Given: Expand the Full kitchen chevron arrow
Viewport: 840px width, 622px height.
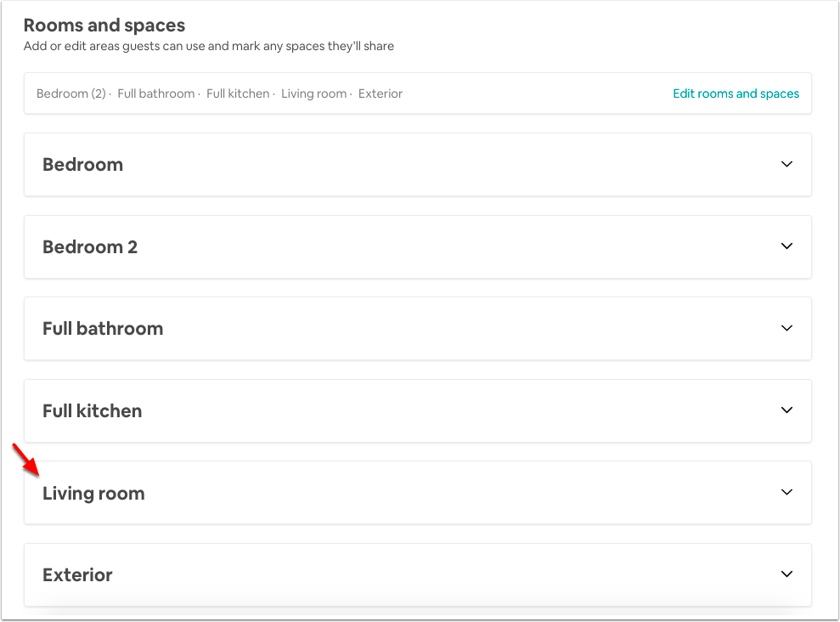Looking at the screenshot, I should point(786,410).
